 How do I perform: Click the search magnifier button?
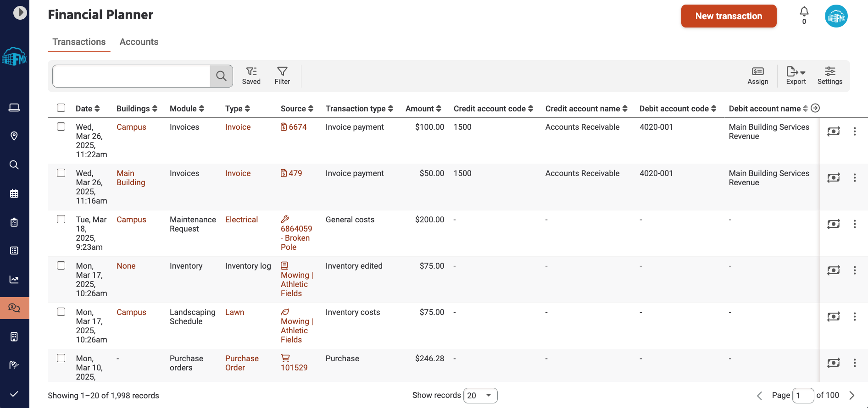tap(221, 76)
